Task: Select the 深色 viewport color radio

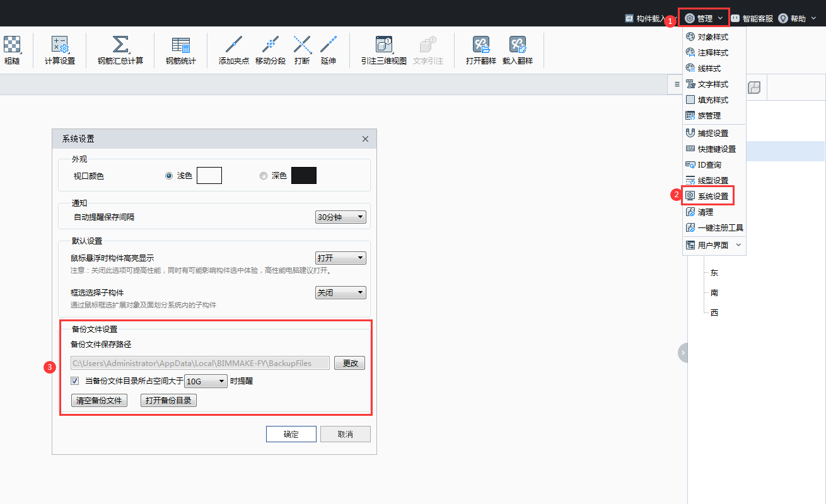Action: tap(264, 176)
